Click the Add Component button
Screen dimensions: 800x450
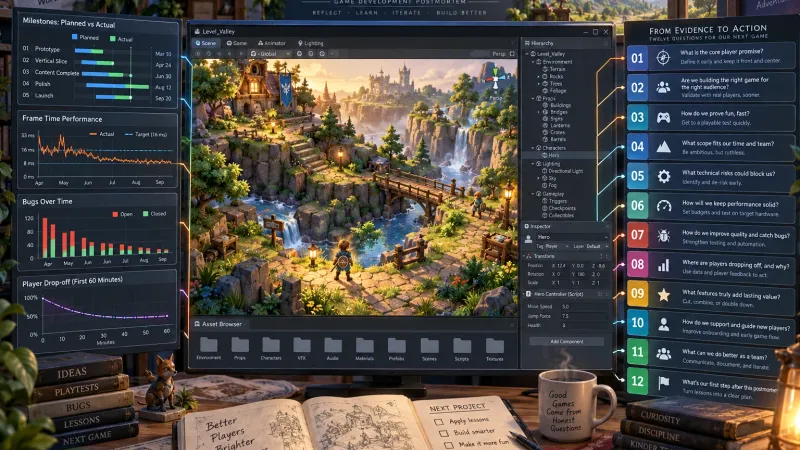(x=567, y=341)
